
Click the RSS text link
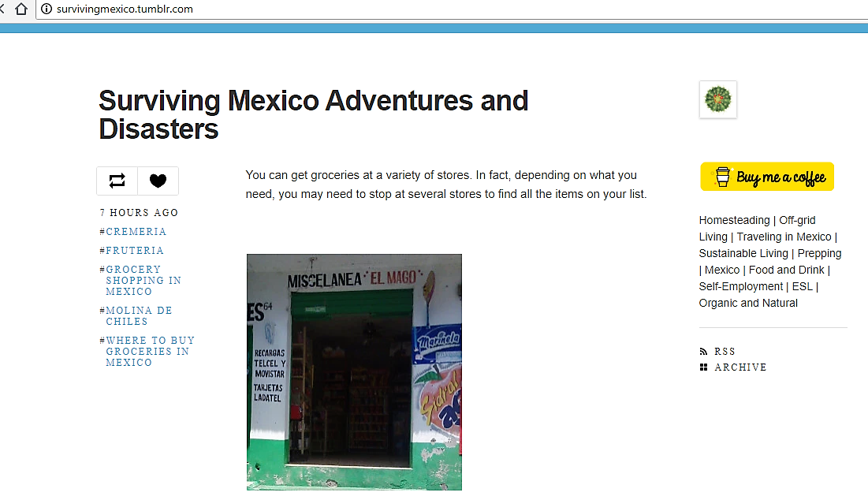(725, 352)
